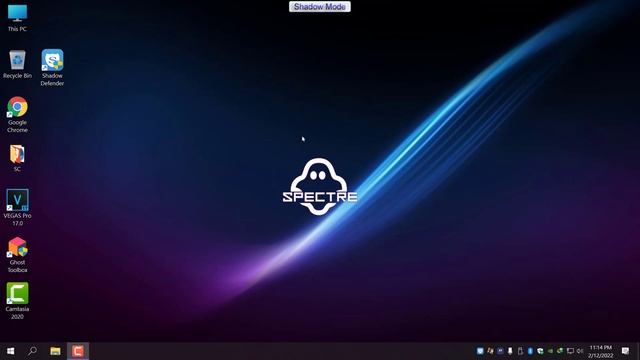This screenshot has width=640, height=360.
Task: Open the network display tray icon
Action: pyautogui.click(x=570, y=351)
